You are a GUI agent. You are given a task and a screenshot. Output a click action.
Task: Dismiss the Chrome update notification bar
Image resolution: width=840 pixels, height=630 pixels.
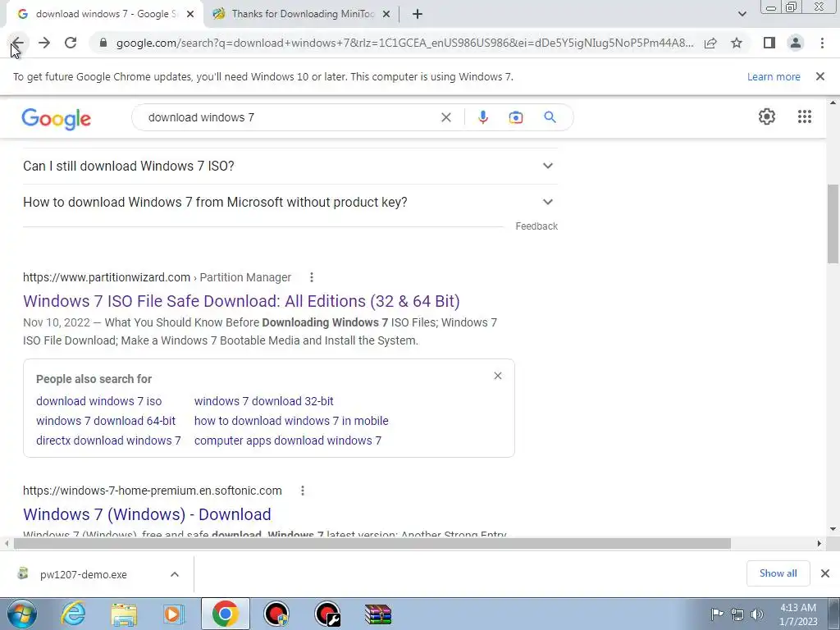click(x=819, y=76)
